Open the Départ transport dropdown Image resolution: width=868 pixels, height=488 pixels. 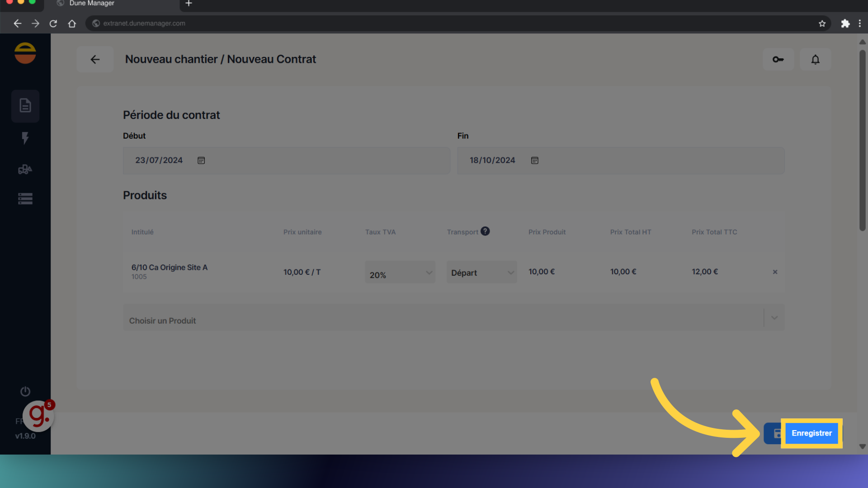(x=481, y=272)
